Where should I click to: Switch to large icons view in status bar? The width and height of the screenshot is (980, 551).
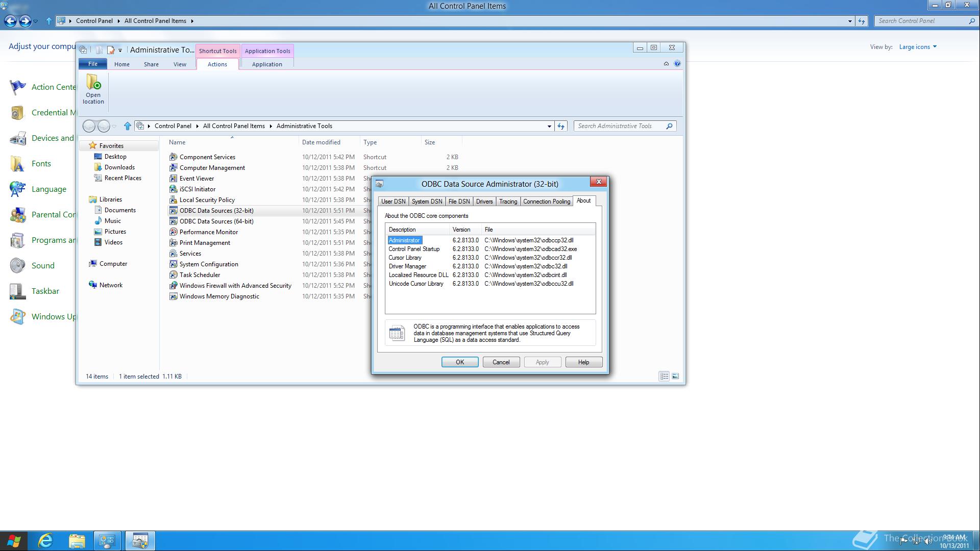(675, 377)
